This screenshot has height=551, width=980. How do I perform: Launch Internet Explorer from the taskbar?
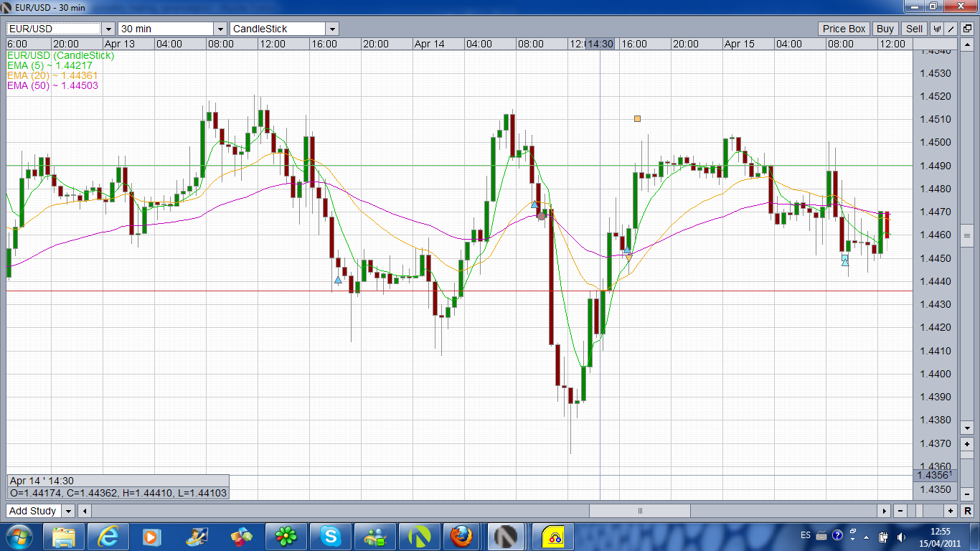108,536
